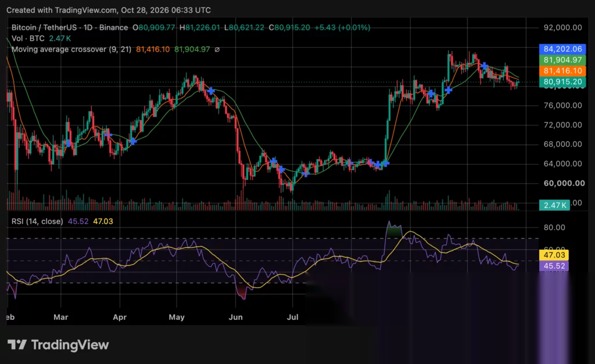Viewport: 595px width, 364px height.
Task: Select the orange 81,416.10 label on the price axis
Action: tap(562, 71)
